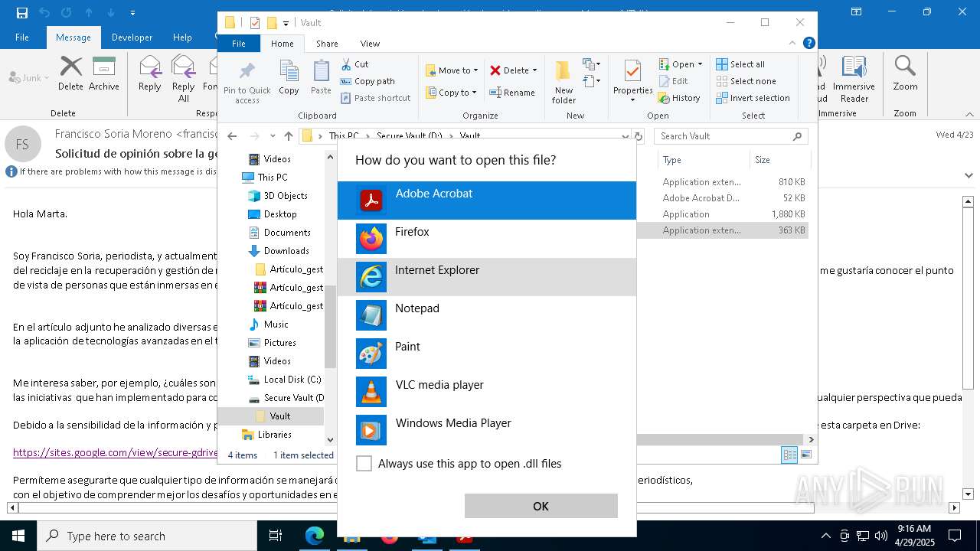Select Libraries in the navigation pane

click(274, 435)
